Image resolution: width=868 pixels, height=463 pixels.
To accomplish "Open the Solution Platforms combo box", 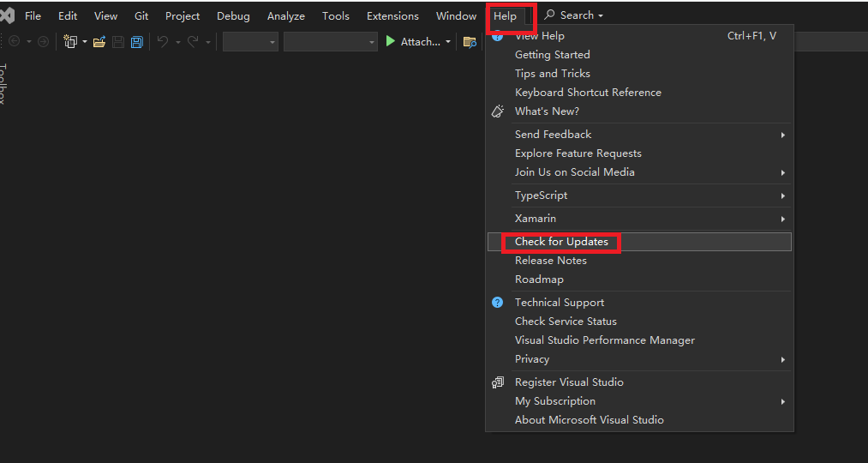I will (331, 41).
